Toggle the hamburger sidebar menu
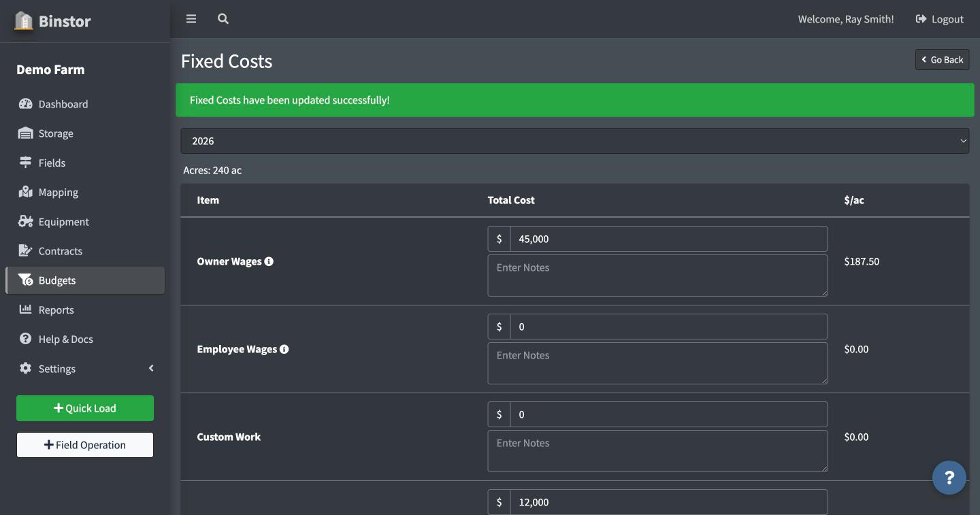 pos(191,19)
